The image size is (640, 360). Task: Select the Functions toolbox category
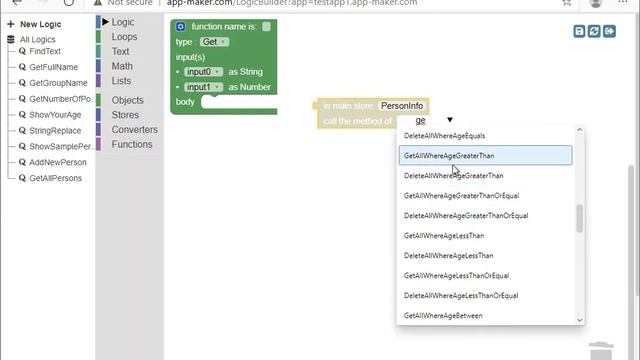132,144
